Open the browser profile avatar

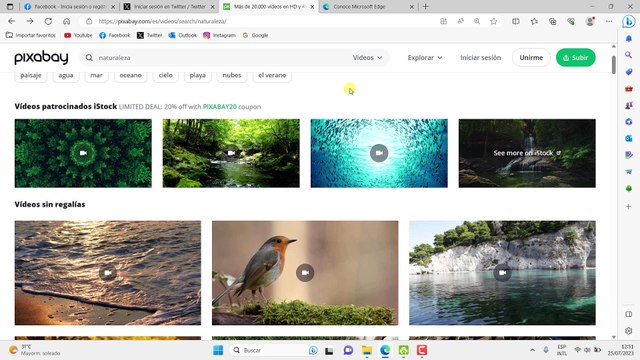tap(590, 21)
